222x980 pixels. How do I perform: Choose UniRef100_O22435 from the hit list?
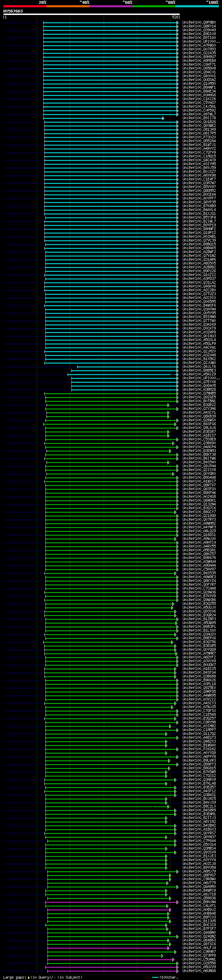click(x=199, y=53)
